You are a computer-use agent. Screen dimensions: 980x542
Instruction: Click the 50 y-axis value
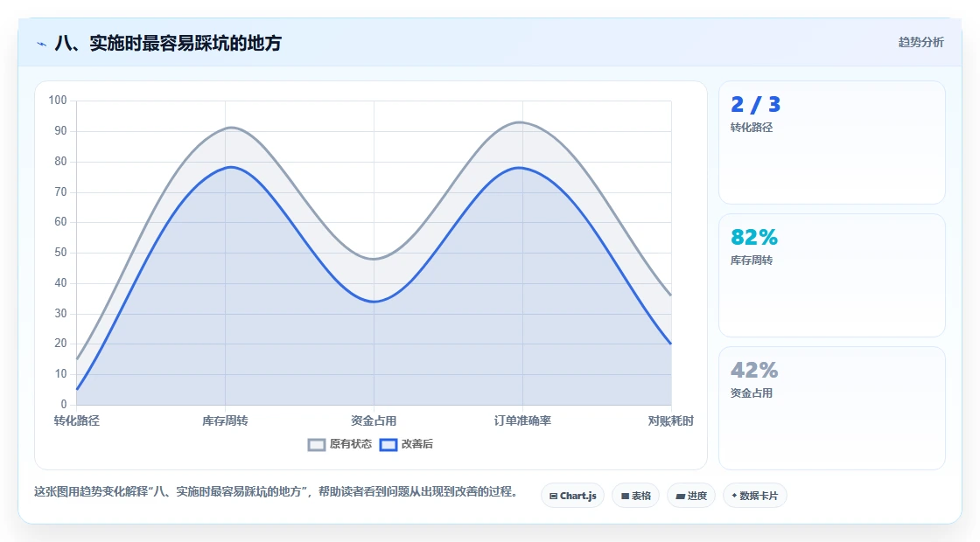60,253
